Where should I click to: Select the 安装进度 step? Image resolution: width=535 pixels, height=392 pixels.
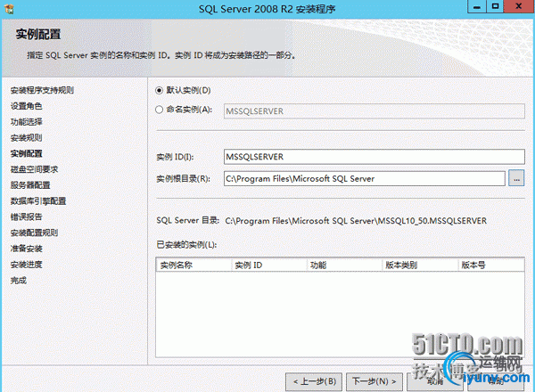tap(26, 265)
